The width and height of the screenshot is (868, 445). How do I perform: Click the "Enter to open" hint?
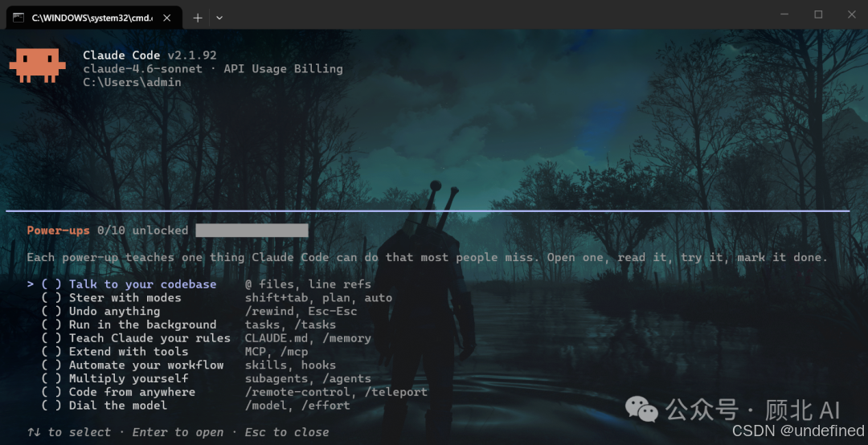pyautogui.click(x=178, y=432)
